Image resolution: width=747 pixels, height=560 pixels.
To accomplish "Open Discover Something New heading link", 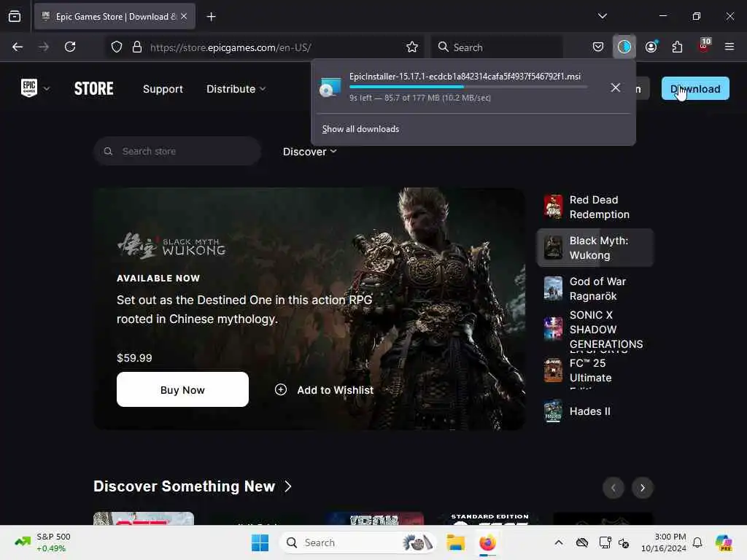I will click(x=193, y=486).
